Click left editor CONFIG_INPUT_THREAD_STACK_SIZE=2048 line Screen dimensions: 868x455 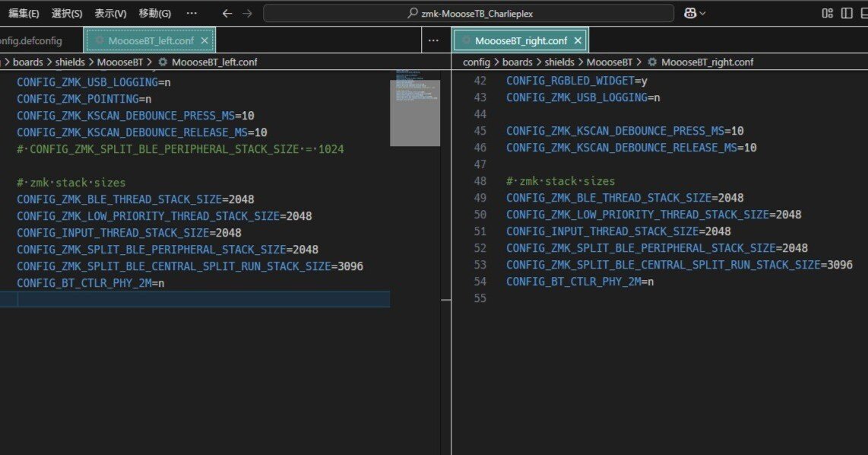129,233
